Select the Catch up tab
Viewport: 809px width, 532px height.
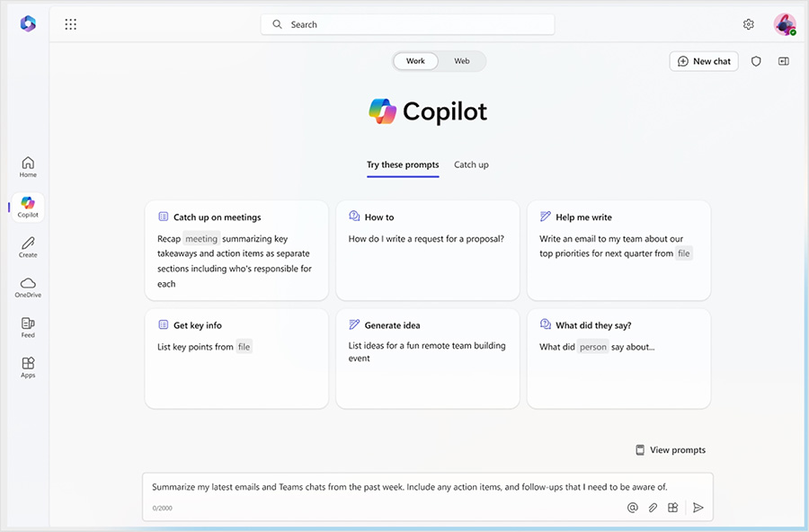pyautogui.click(x=471, y=164)
